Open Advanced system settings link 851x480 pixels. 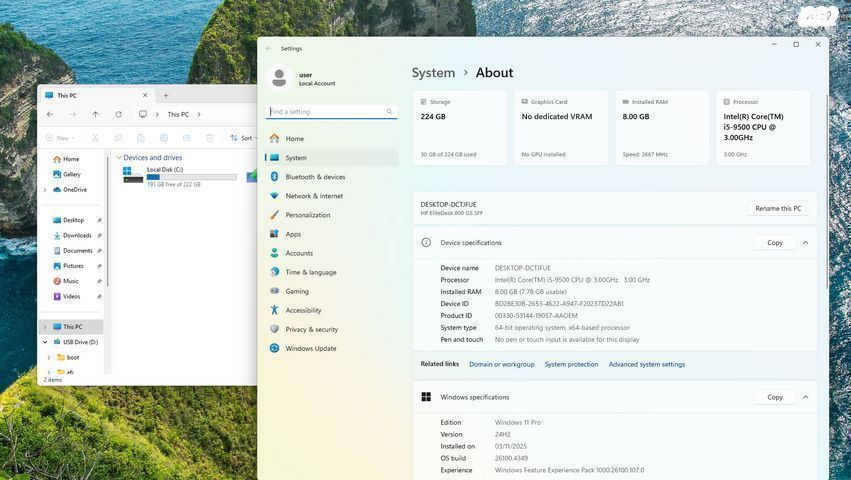coord(647,364)
